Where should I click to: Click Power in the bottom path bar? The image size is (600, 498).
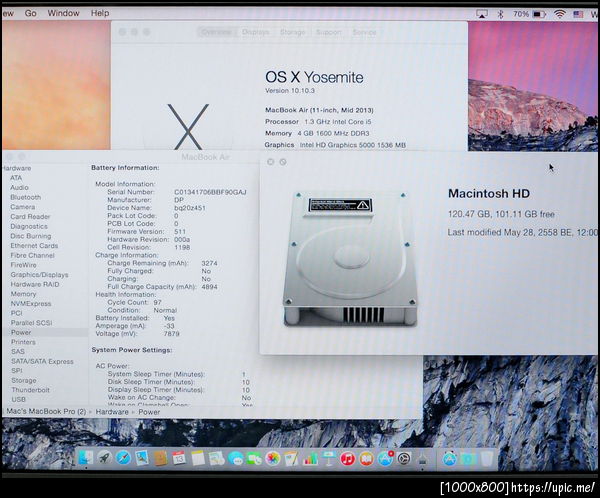tap(149, 412)
